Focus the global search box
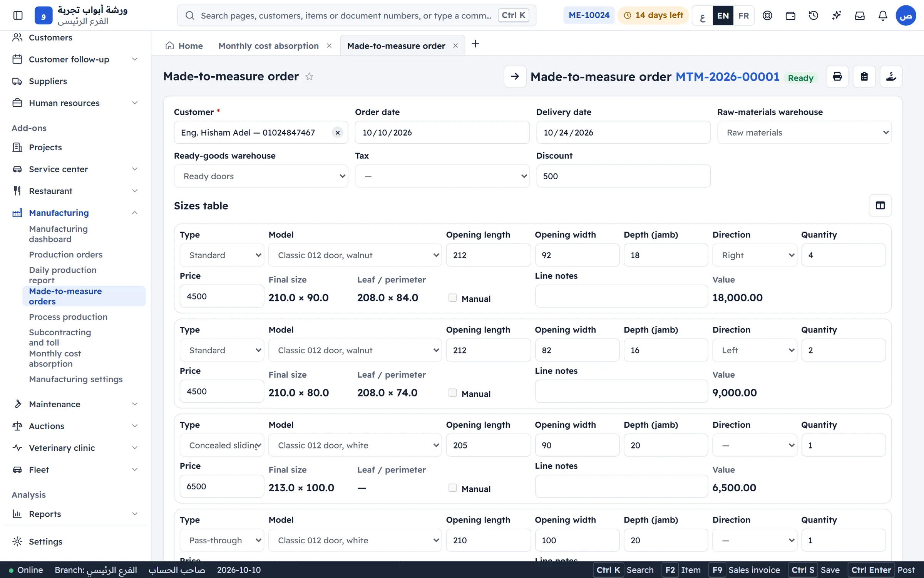This screenshot has height=578, width=924. tap(357, 15)
